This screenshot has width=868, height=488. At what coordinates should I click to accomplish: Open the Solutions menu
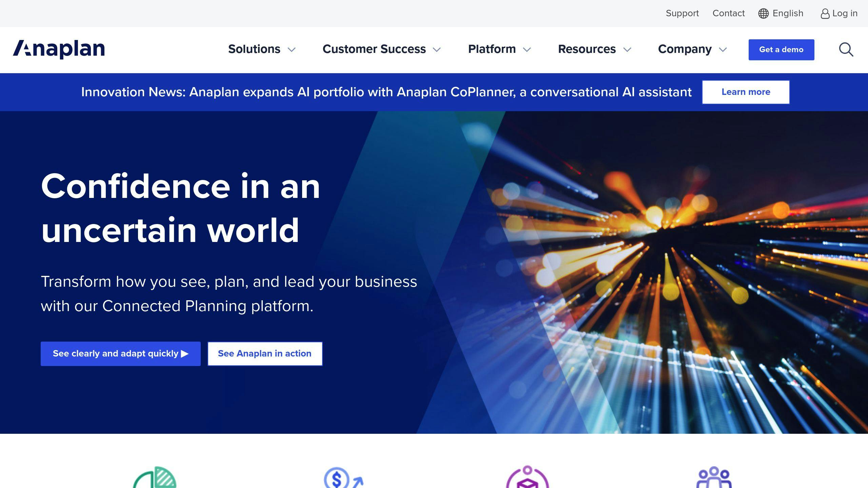(254, 49)
